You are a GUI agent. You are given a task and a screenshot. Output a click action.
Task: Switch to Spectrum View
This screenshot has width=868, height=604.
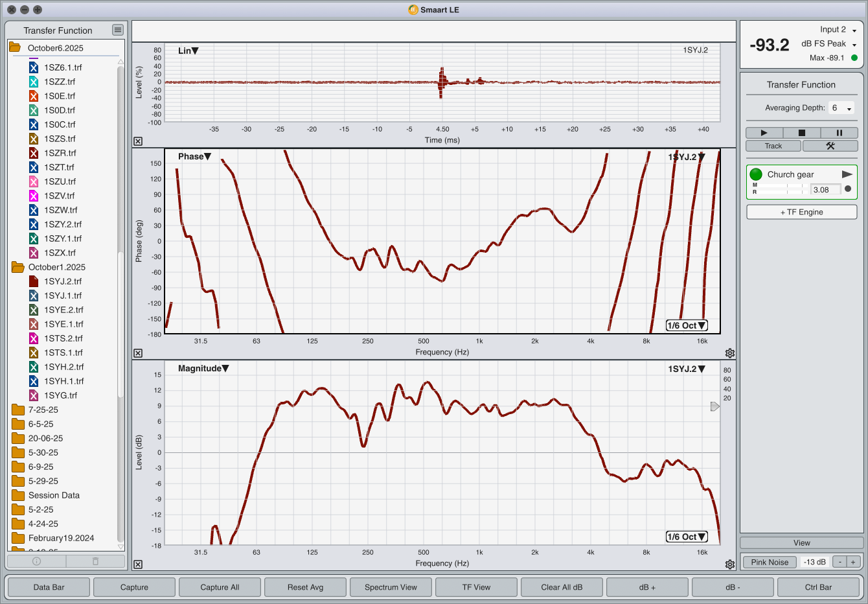pyautogui.click(x=391, y=587)
